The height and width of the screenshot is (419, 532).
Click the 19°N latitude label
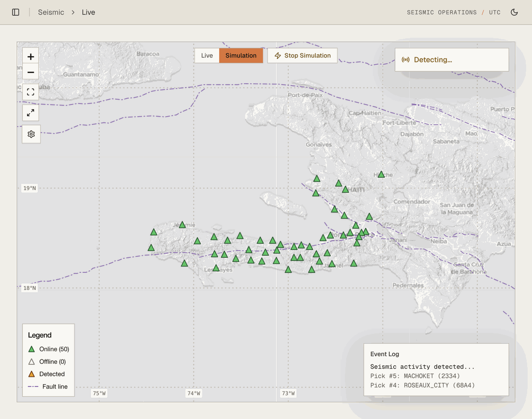coord(30,188)
